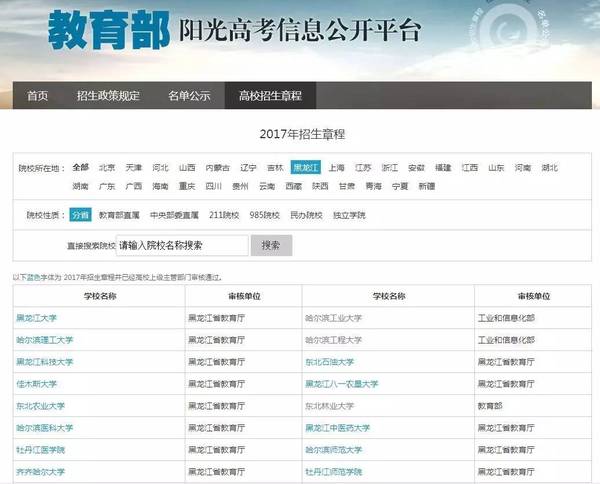600x484 pixels.
Task: Open 黑龙江大学 admission charter
Action: click(36, 318)
